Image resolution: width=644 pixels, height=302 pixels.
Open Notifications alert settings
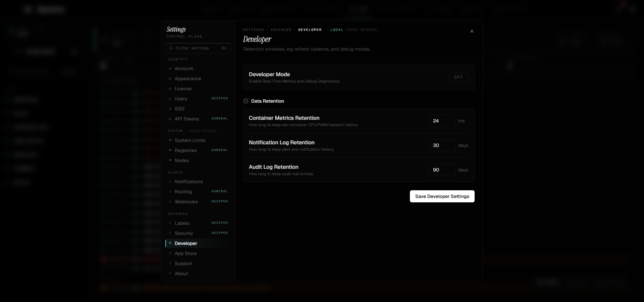coord(198,182)
